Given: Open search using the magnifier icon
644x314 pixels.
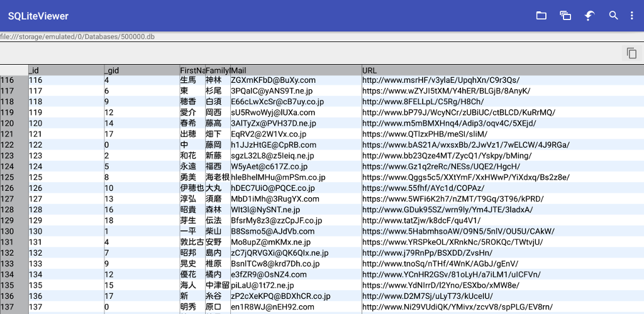Looking at the screenshot, I should click(x=614, y=16).
